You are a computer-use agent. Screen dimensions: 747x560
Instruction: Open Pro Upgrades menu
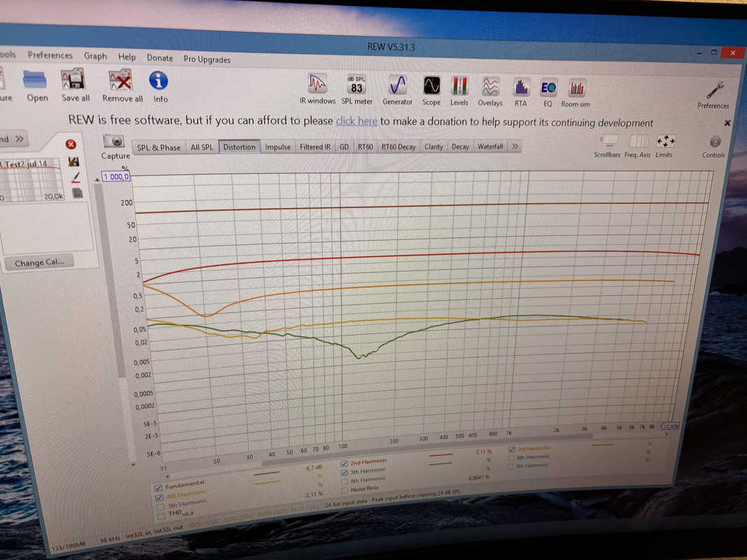click(x=207, y=59)
